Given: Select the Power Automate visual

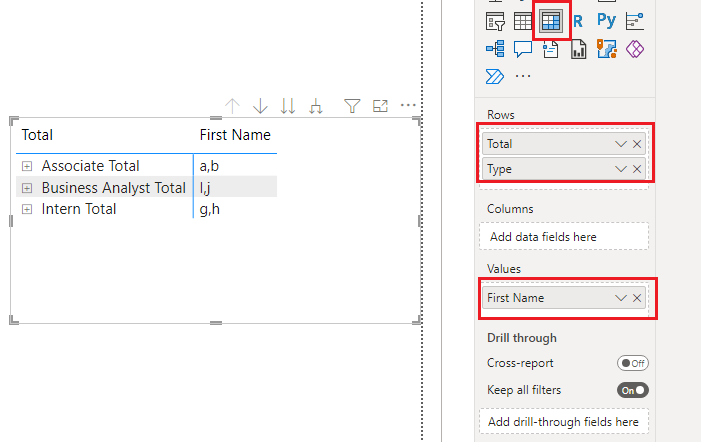Looking at the screenshot, I should (495, 76).
